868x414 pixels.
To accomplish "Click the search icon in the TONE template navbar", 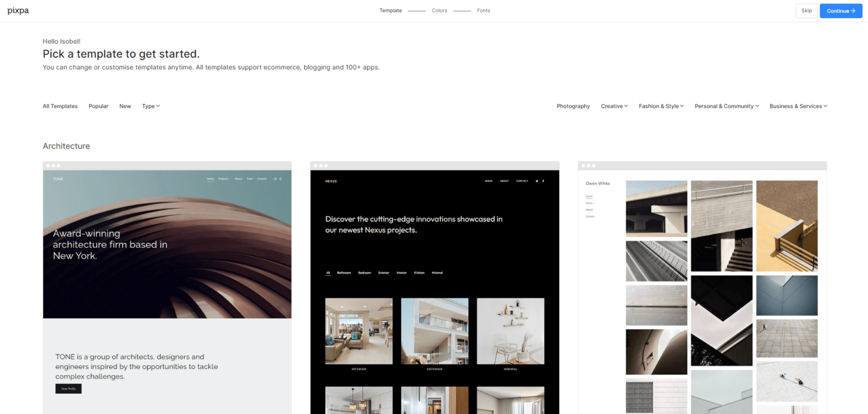I will (x=275, y=178).
